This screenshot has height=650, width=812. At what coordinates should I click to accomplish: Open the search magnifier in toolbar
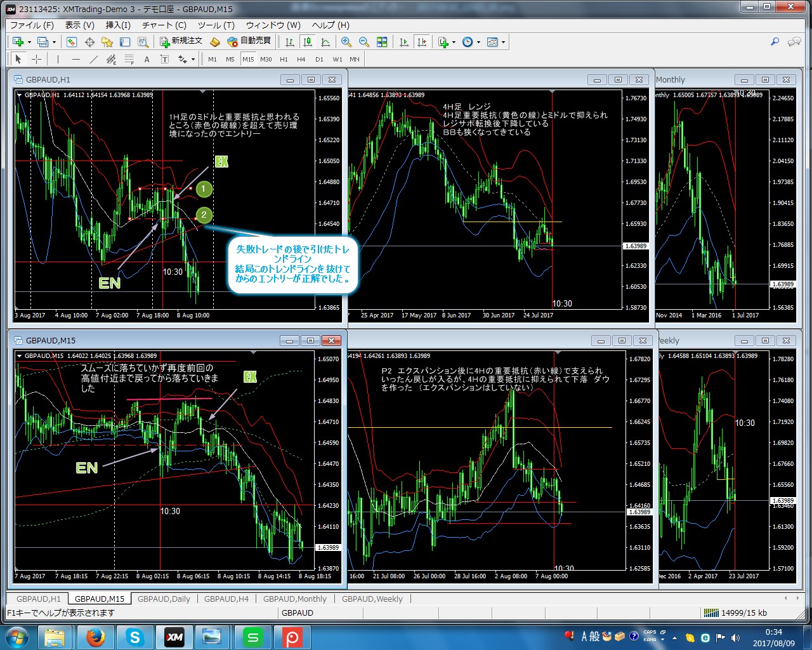(x=775, y=42)
